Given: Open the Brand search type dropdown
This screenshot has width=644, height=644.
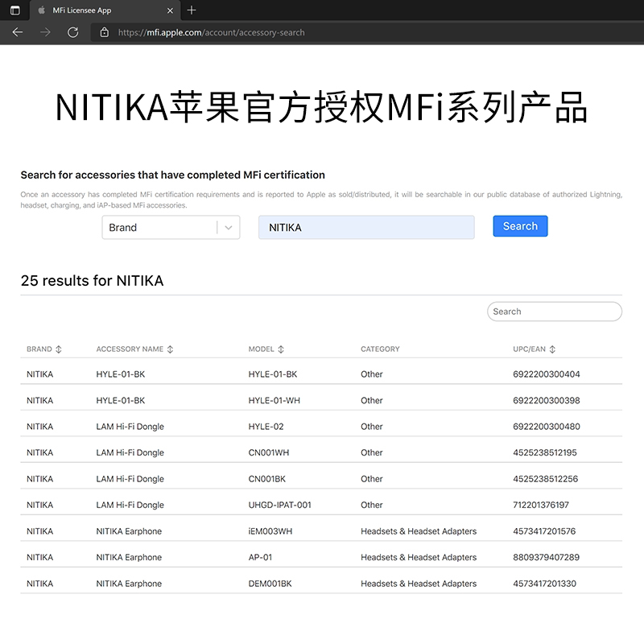Looking at the screenshot, I should pos(171,227).
